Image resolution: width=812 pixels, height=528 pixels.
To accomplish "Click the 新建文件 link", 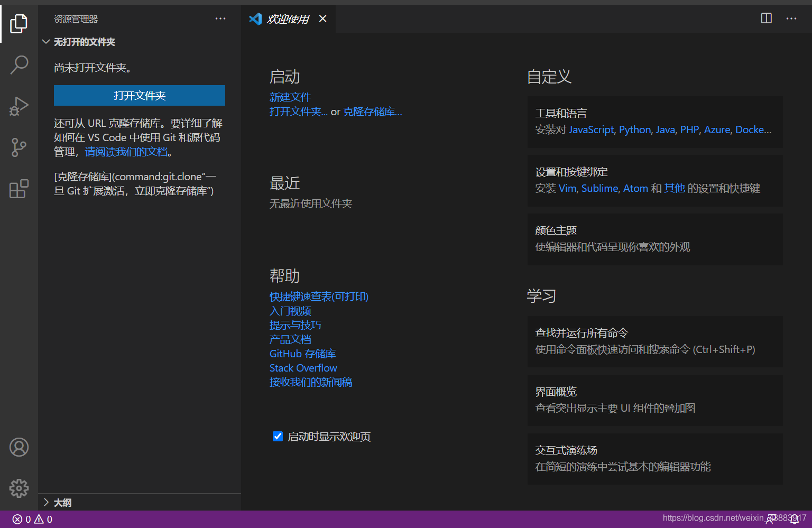I will pyautogui.click(x=290, y=97).
